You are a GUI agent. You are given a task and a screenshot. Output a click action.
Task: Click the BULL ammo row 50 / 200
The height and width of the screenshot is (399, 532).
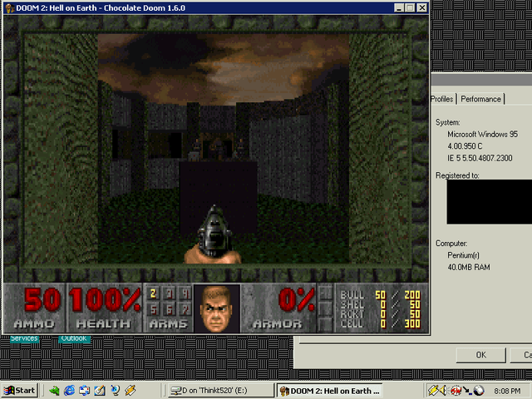coord(381,295)
